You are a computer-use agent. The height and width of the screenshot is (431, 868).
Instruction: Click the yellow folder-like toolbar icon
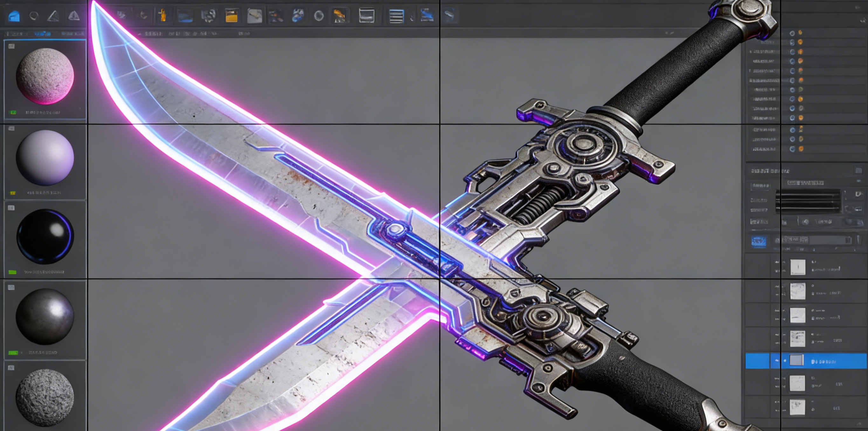[231, 16]
